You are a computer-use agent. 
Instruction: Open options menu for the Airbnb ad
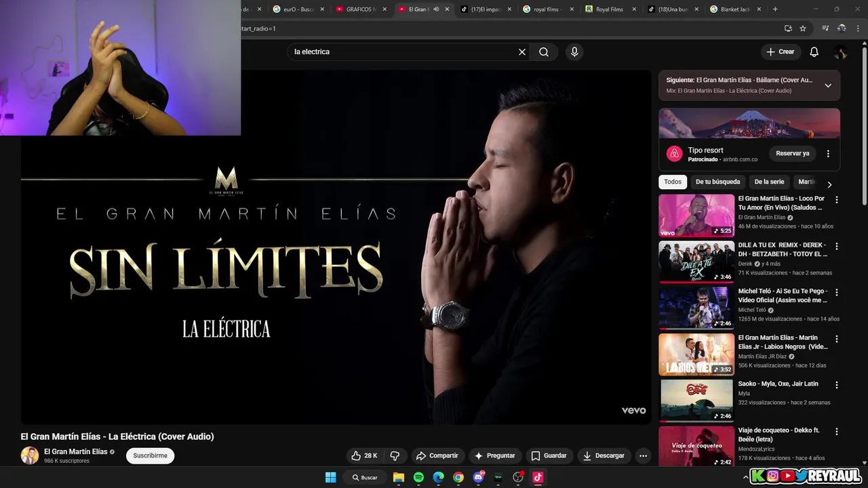click(828, 154)
